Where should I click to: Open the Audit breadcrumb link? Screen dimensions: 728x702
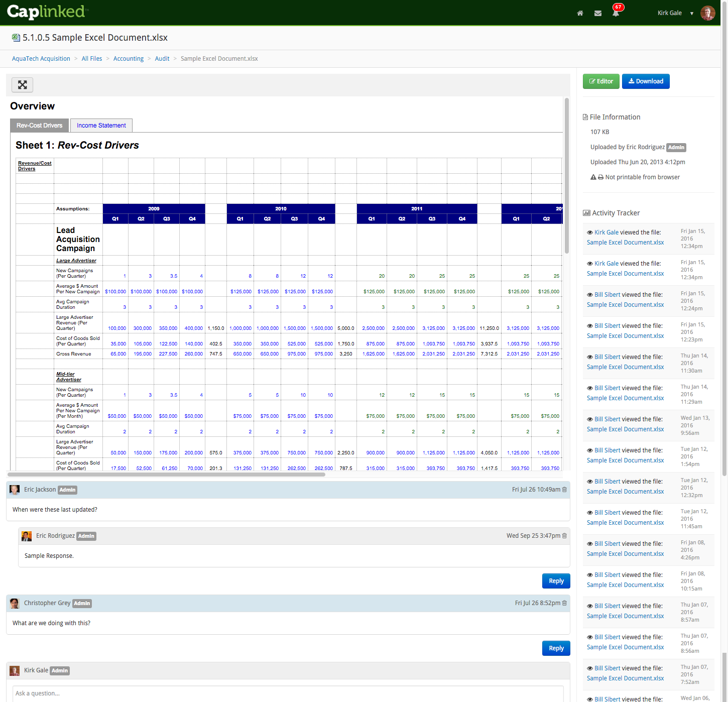point(162,59)
